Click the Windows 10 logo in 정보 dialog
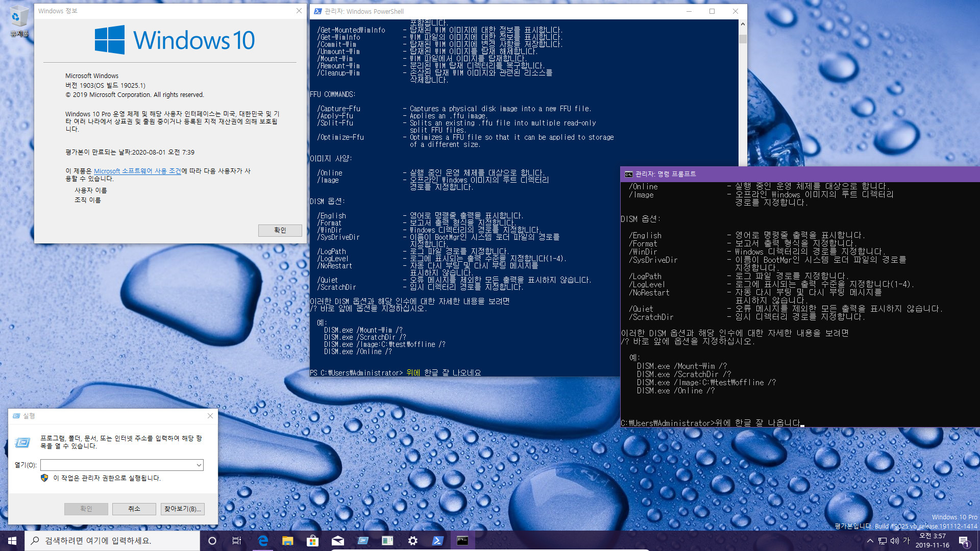 tap(175, 40)
